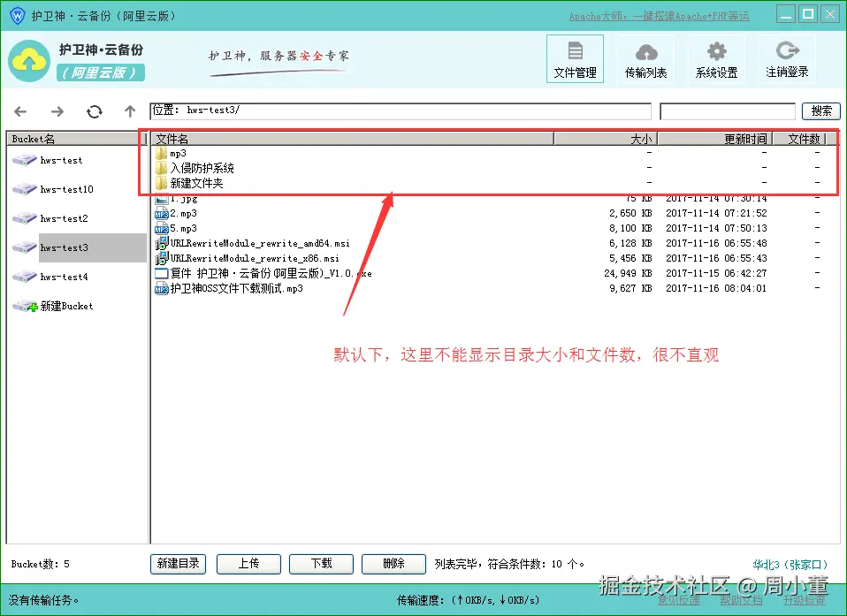
Task: Click the 上传 upload button
Action: (248, 564)
